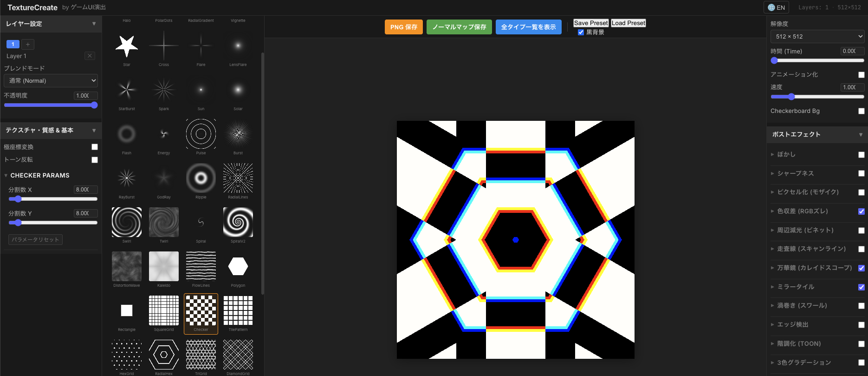Select layer tab 1
The image size is (868, 376).
[x=13, y=44]
